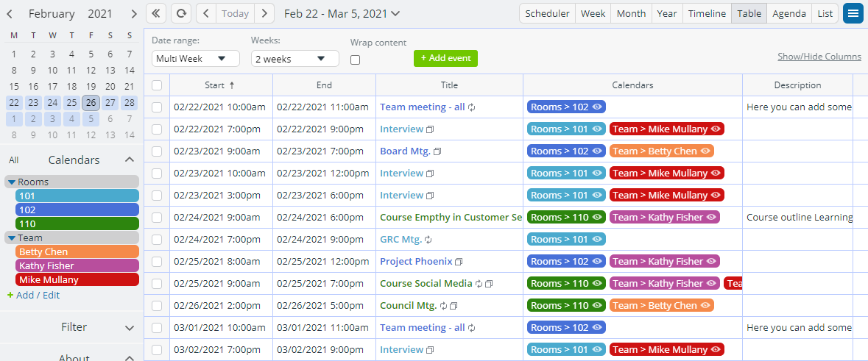
Task: Select the Betty Chen calendar swatch
Action: (x=77, y=251)
